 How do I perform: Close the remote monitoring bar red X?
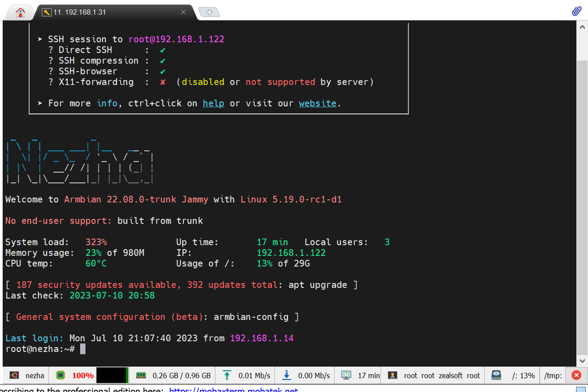(x=576, y=376)
